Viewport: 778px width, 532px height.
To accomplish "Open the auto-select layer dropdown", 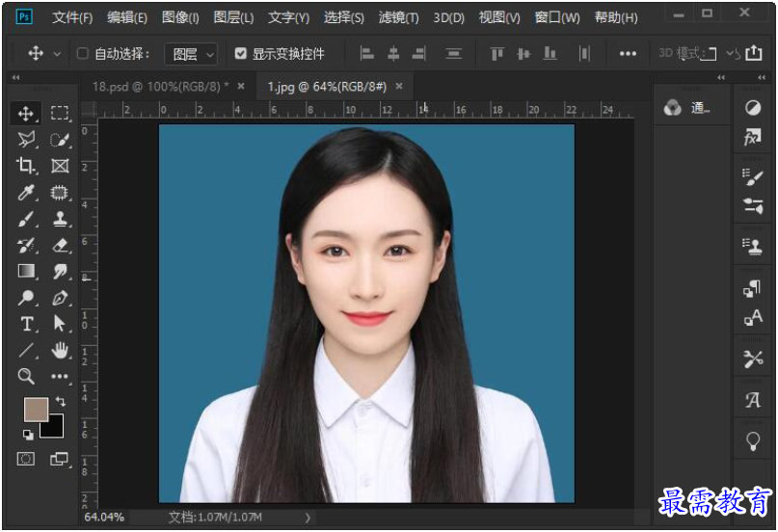I will [191, 54].
